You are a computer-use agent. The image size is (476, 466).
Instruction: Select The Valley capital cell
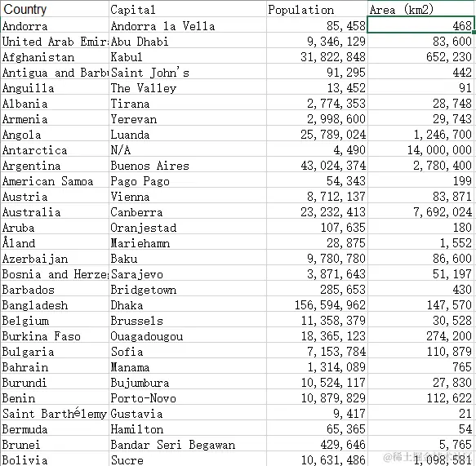point(188,87)
